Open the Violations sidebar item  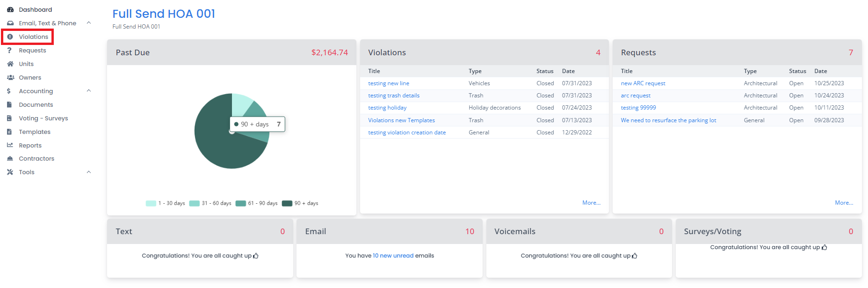(34, 37)
